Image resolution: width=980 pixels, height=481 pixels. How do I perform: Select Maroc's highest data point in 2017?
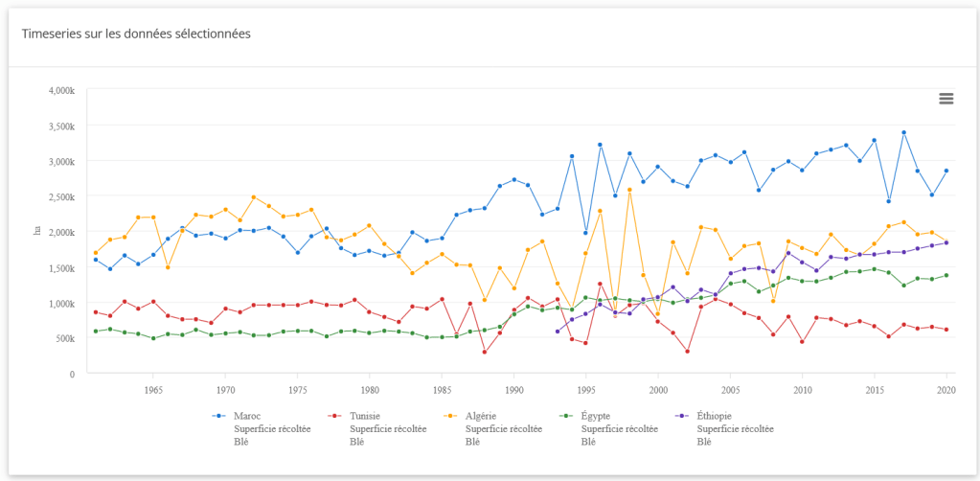tap(903, 132)
